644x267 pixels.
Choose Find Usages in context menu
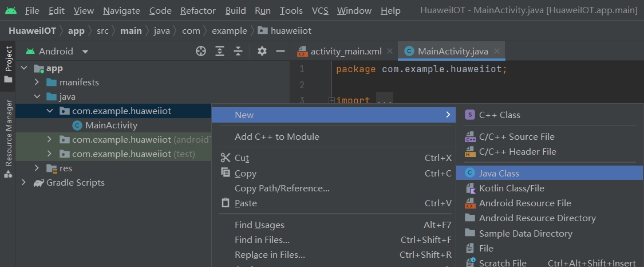point(259,225)
